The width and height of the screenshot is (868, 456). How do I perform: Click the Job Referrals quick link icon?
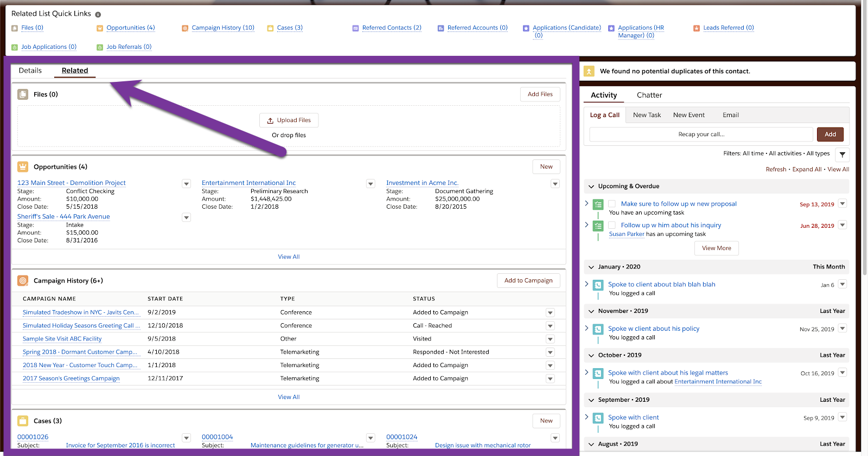[x=100, y=48]
